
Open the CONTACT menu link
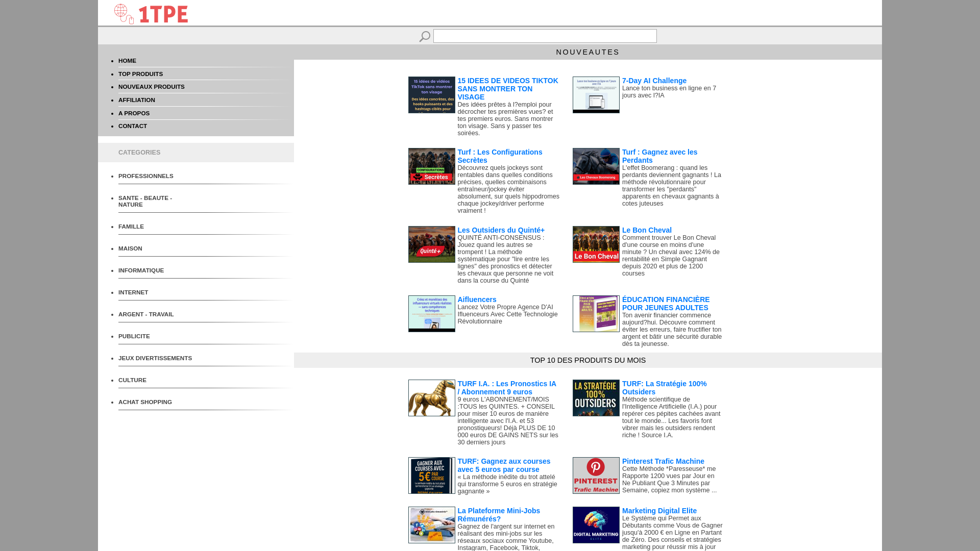point(132,126)
